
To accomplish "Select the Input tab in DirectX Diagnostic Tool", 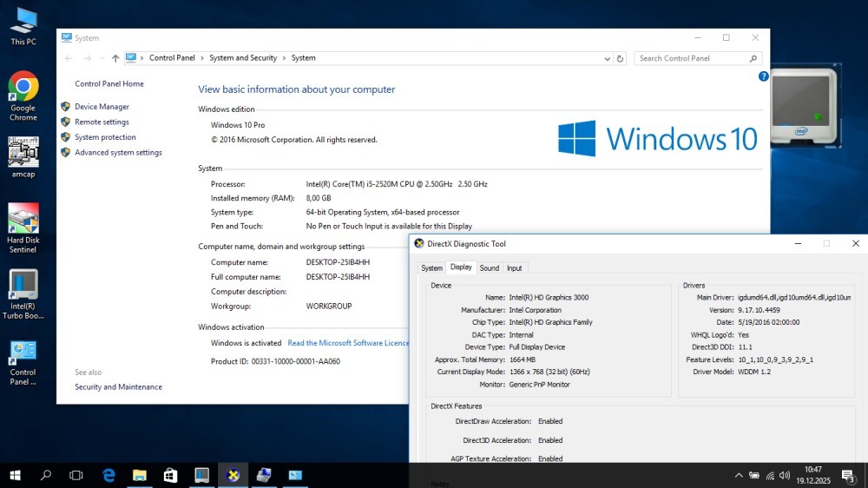I will 515,268.
